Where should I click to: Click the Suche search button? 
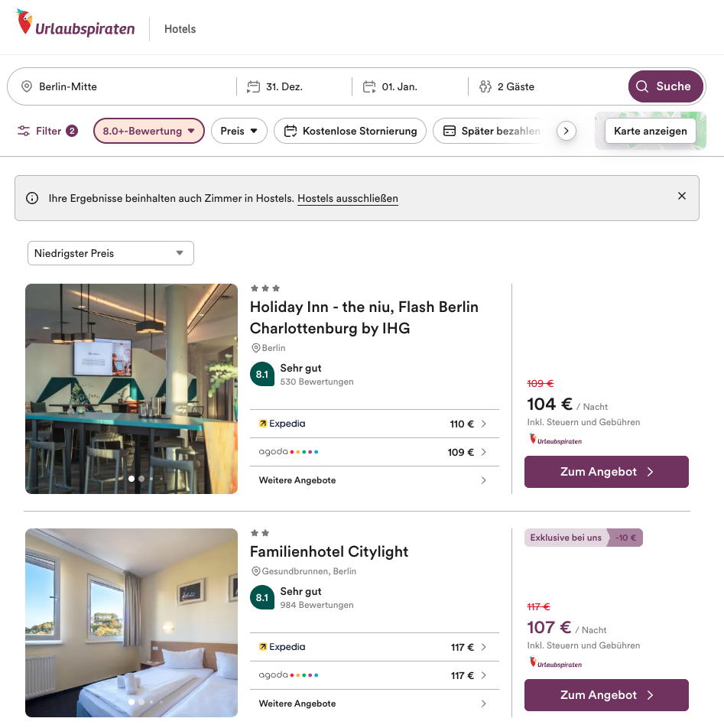(665, 86)
